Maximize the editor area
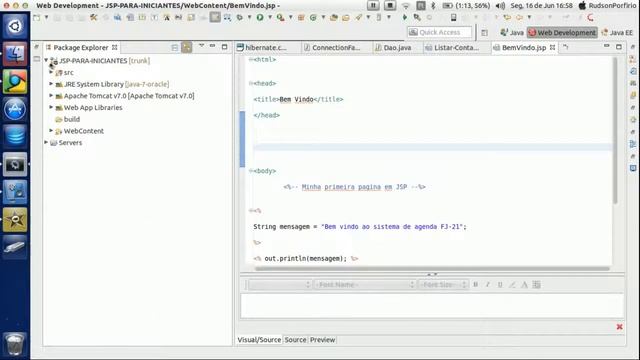The image size is (640, 360). point(619,47)
